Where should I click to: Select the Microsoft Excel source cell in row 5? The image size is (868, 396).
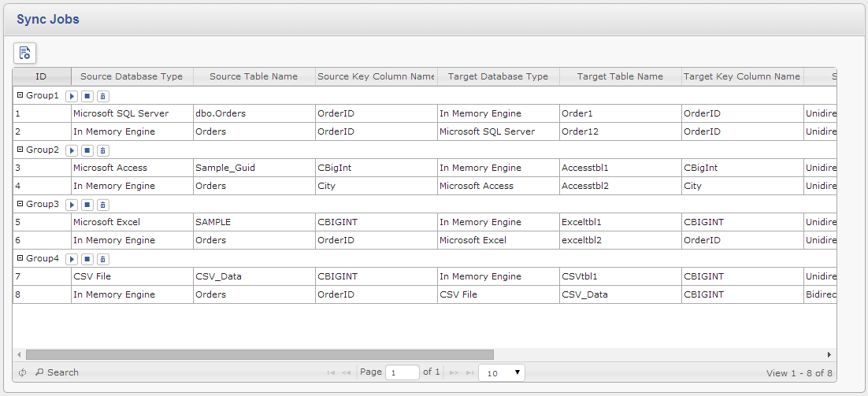click(x=132, y=222)
